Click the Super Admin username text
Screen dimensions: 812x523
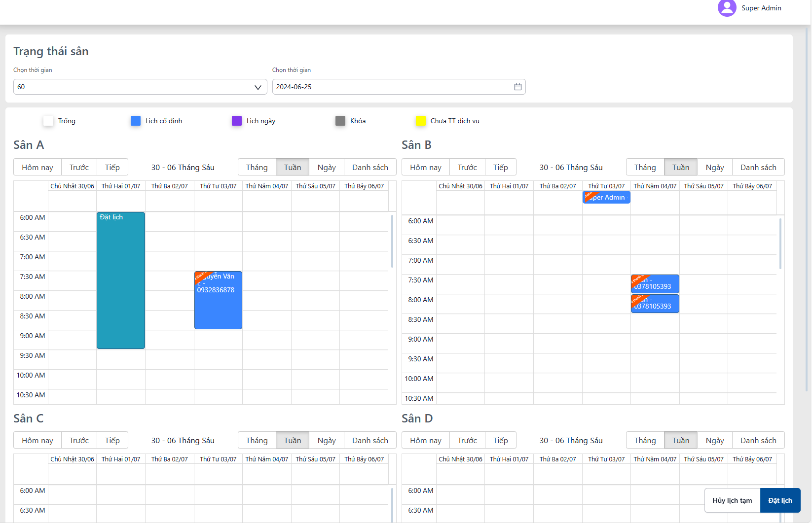[761, 8]
